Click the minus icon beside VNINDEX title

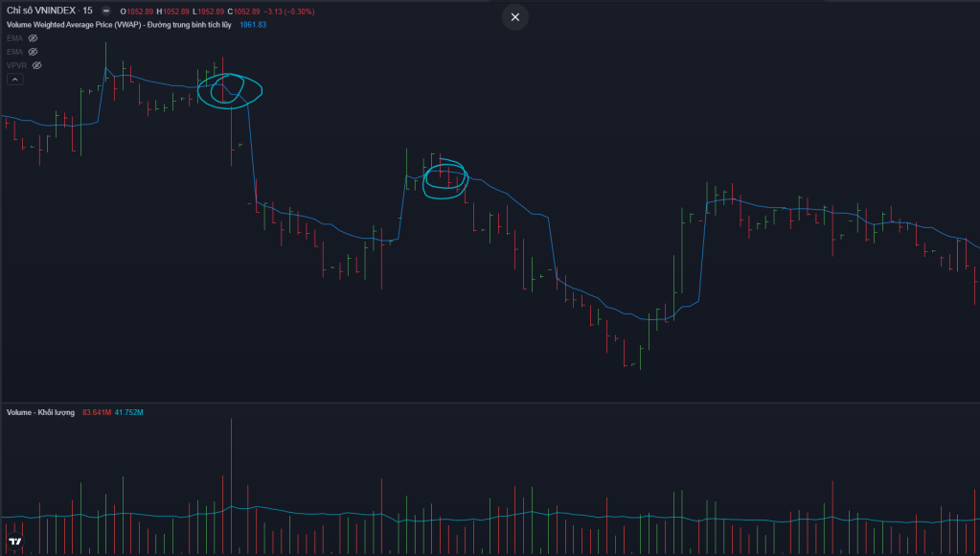pyautogui.click(x=105, y=12)
